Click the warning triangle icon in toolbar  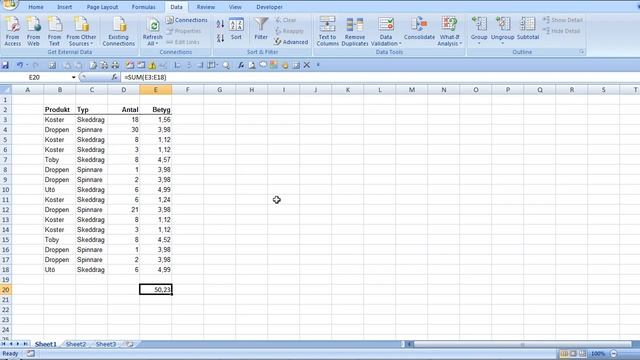152,65
